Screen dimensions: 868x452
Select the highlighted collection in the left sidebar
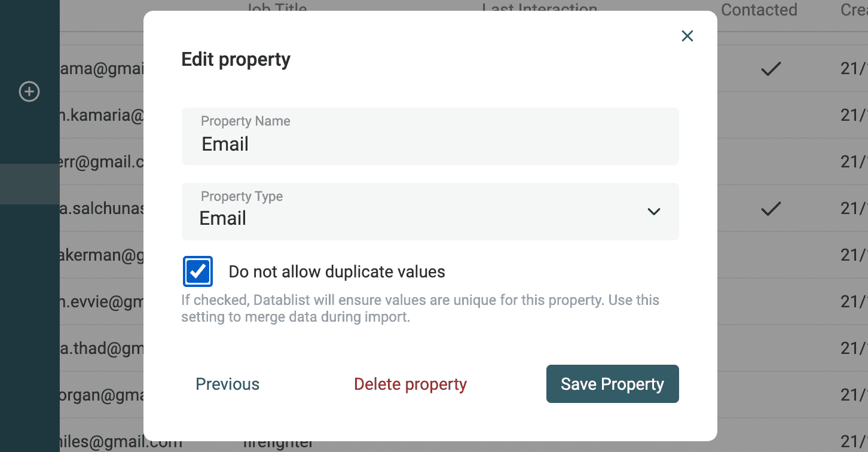[x=30, y=184]
